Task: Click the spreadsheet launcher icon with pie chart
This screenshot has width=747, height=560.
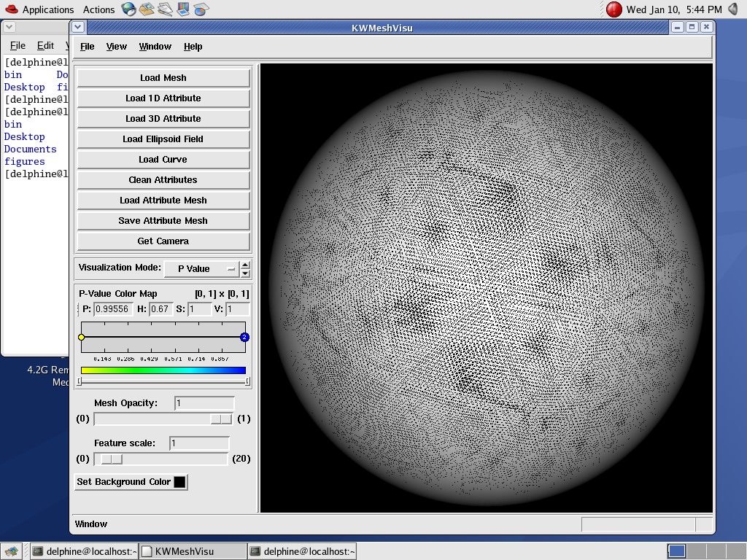Action: point(202,9)
